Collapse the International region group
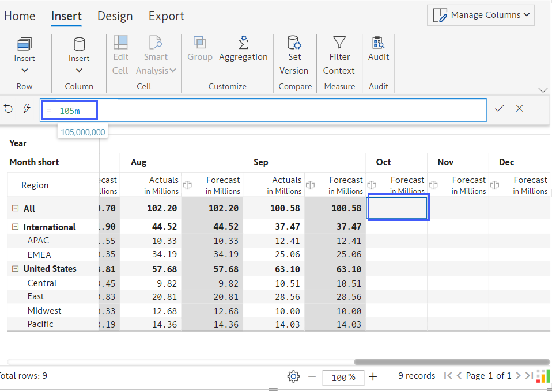The width and height of the screenshot is (552, 392). pos(15,227)
